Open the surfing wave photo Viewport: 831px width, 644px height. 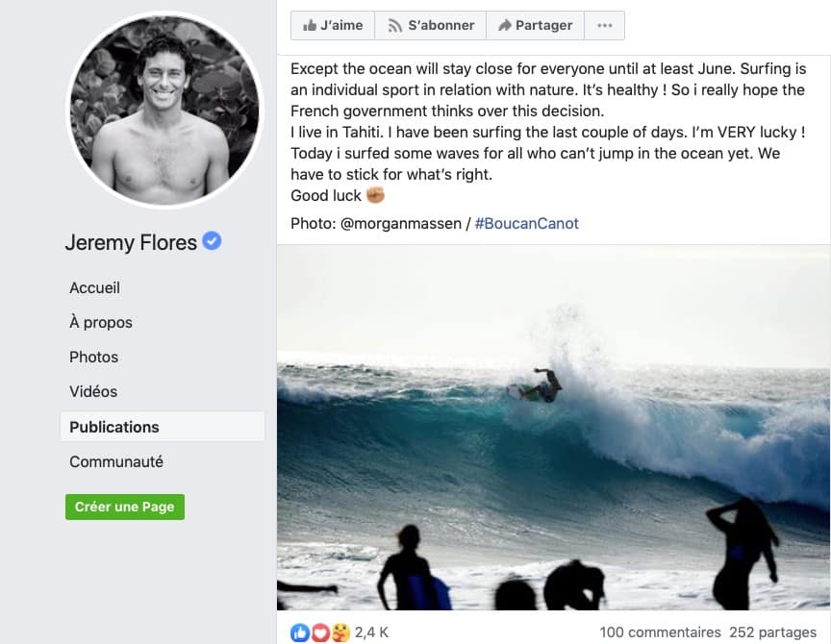click(553, 428)
